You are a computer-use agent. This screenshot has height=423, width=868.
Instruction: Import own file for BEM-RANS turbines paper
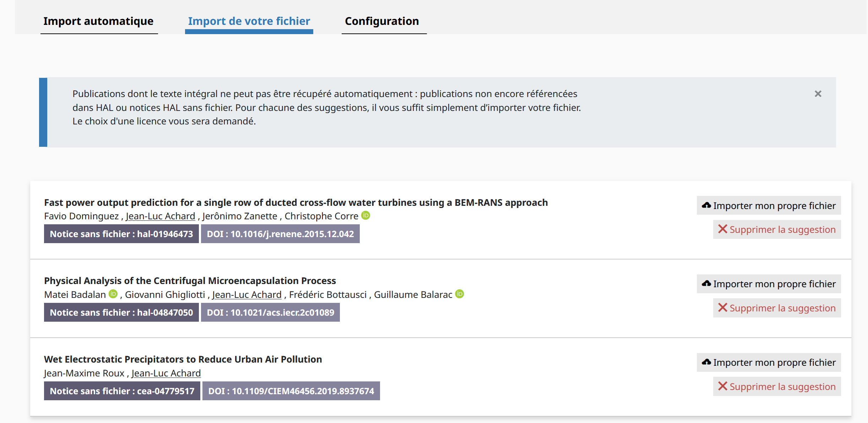(x=769, y=205)
